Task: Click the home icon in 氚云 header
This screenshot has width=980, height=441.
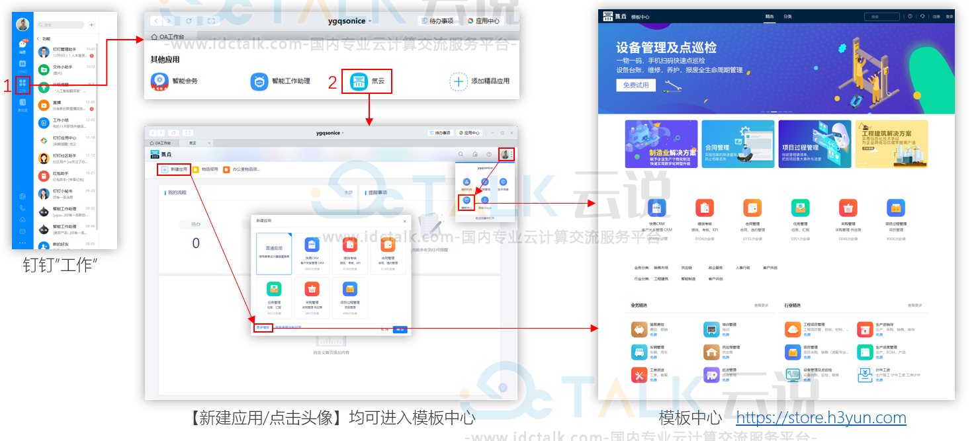Action: [475, 155]
